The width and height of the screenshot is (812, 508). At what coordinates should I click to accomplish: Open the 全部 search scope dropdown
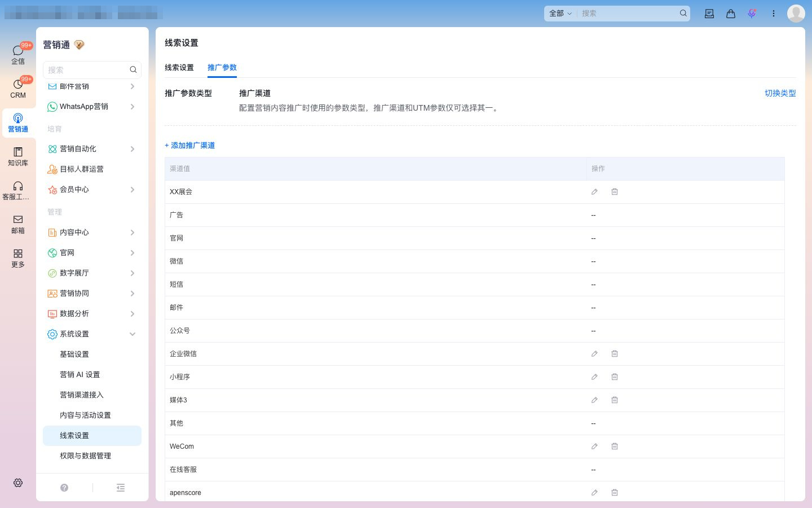560,14
